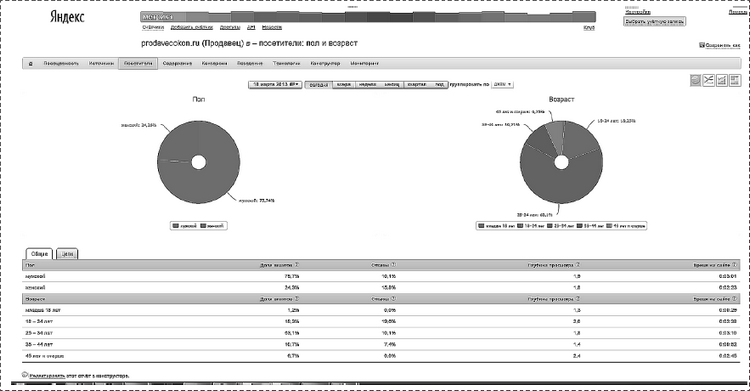Click the Яндекс logo
This screenshot has width=750, height=391.
point(67,17)
